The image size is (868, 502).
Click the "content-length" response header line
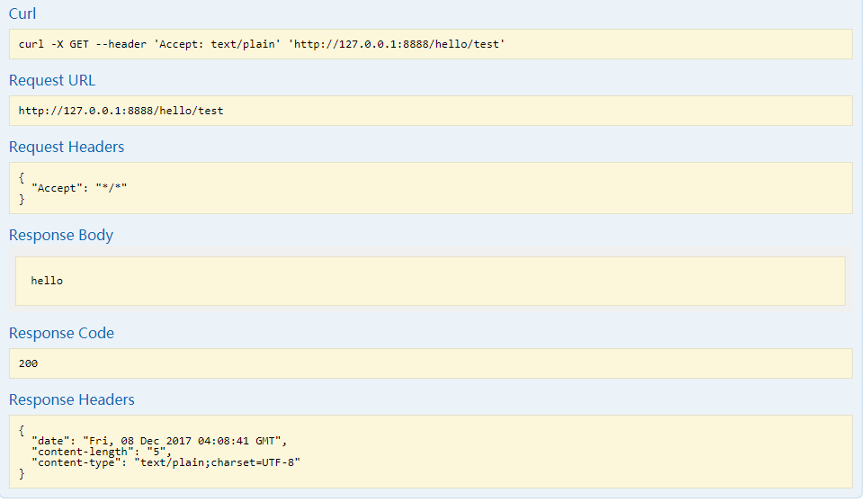click(x=102, y=451)
